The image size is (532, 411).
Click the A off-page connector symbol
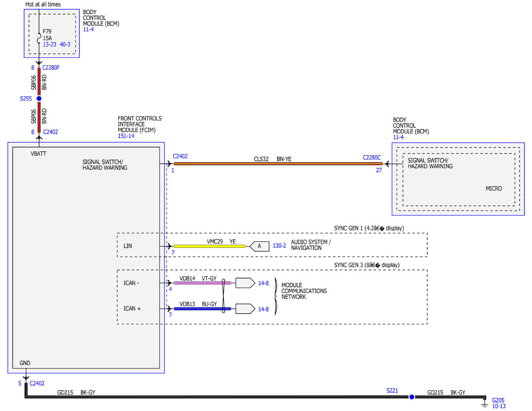click(x=259, y=246)
